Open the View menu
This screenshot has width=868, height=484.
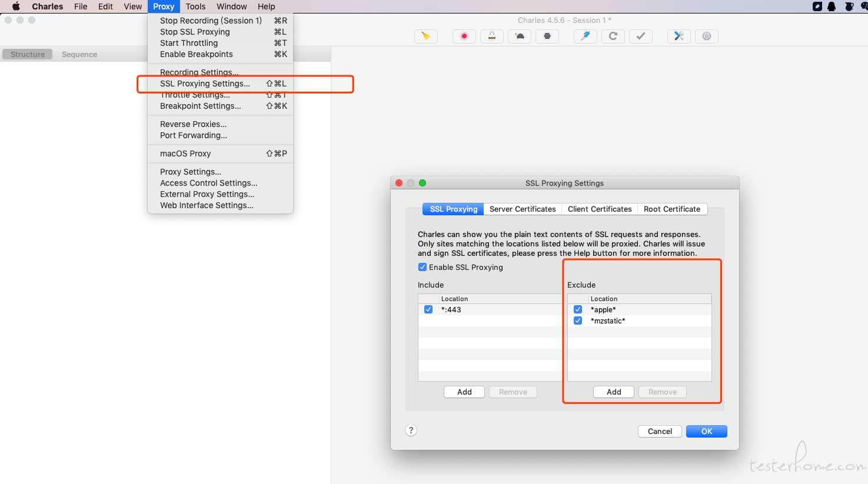[133, 6]
